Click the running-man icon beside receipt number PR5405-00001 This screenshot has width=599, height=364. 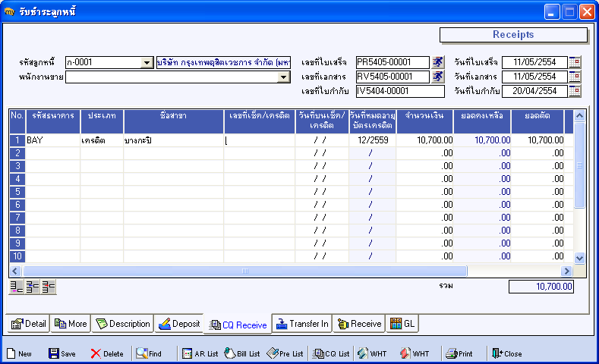[x=438, y=62]
